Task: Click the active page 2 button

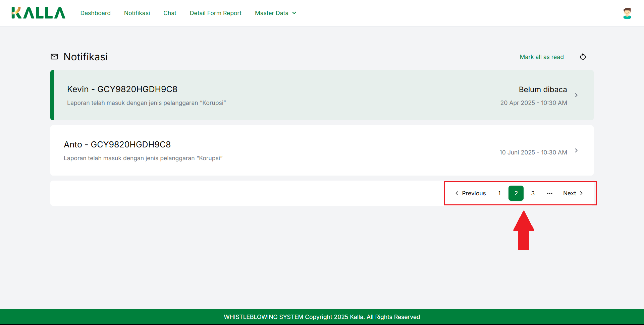Action: coord(516,193)
